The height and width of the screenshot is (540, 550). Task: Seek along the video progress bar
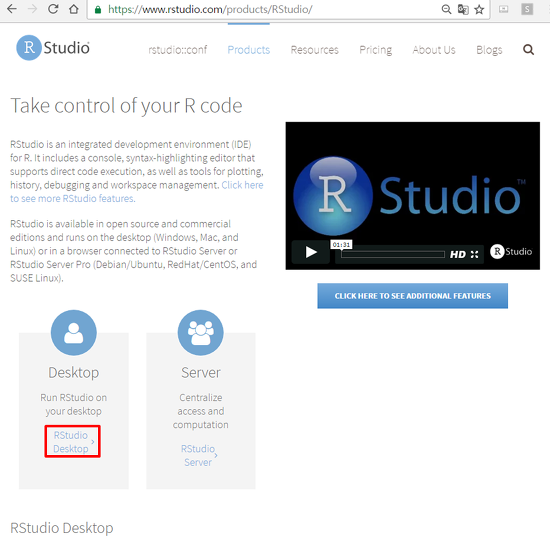point(393,254)
